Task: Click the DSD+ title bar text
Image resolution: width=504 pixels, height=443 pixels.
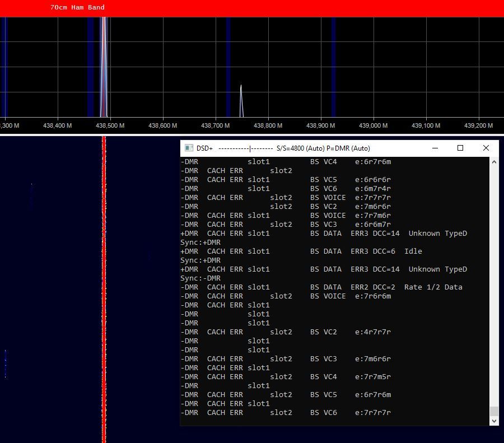Action: coord(283,148)
